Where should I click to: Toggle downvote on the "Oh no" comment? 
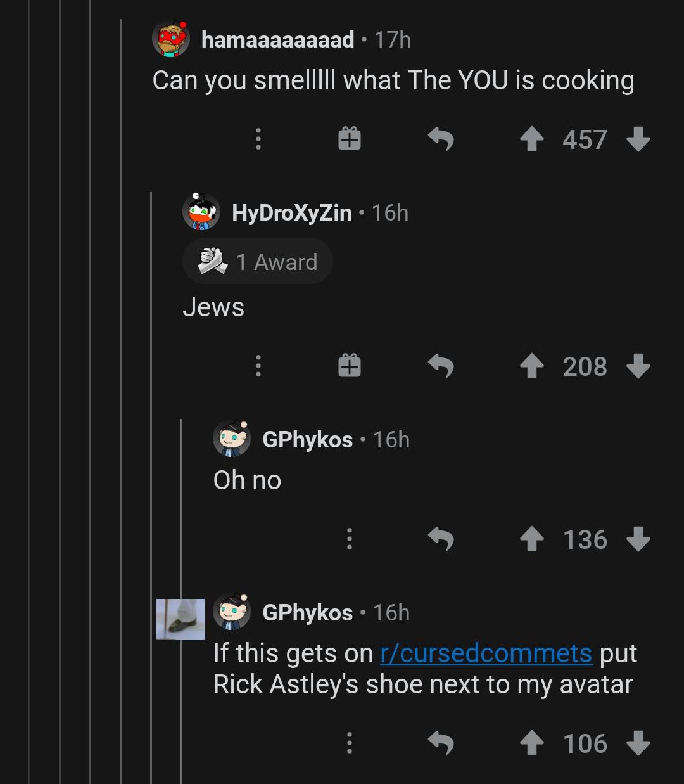point(636,539)
